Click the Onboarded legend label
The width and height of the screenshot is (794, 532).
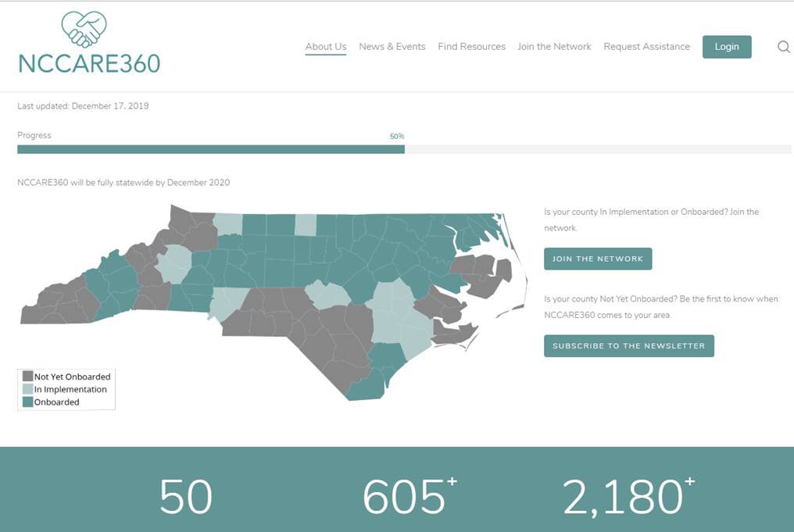tap(57, 402)
